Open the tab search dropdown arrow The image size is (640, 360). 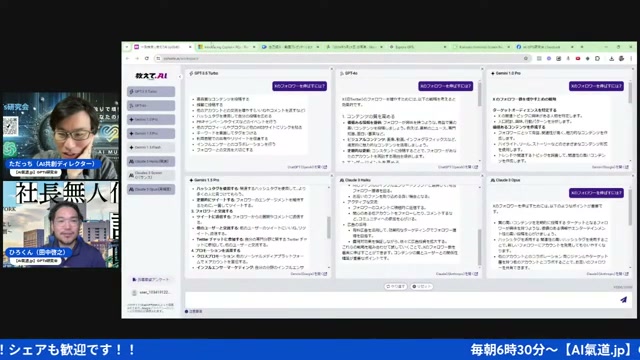click(x=127, y=47)
